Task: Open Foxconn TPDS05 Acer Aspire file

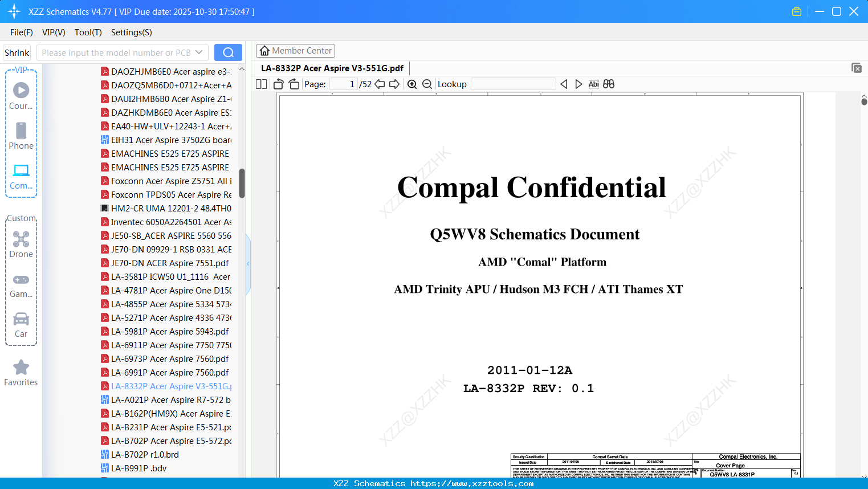Action: click(x=166, y=195)
